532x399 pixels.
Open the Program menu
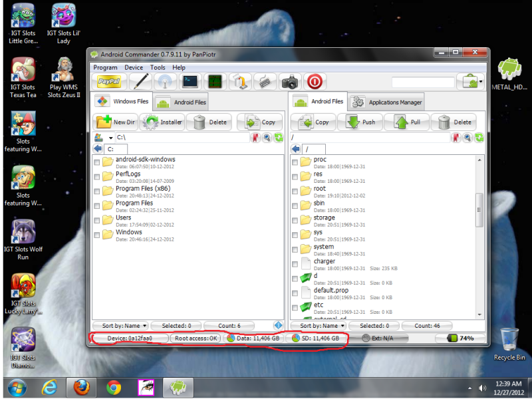pos(105,68)
